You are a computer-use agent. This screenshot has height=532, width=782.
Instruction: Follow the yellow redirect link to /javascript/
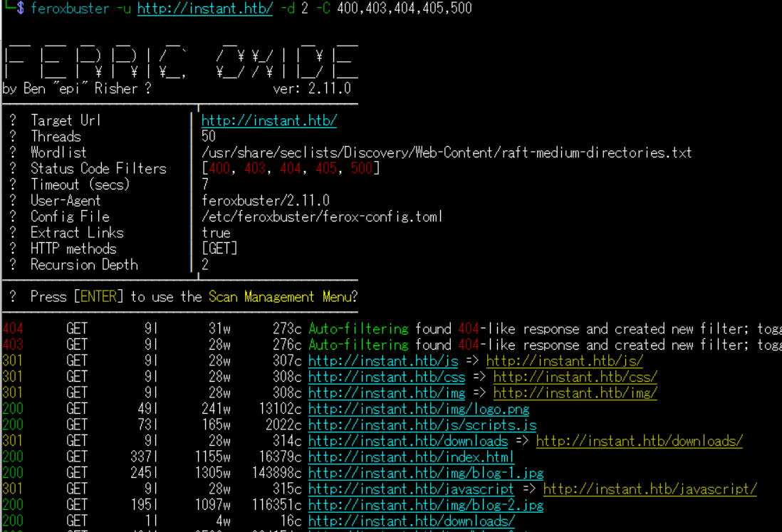click(650, 489)
